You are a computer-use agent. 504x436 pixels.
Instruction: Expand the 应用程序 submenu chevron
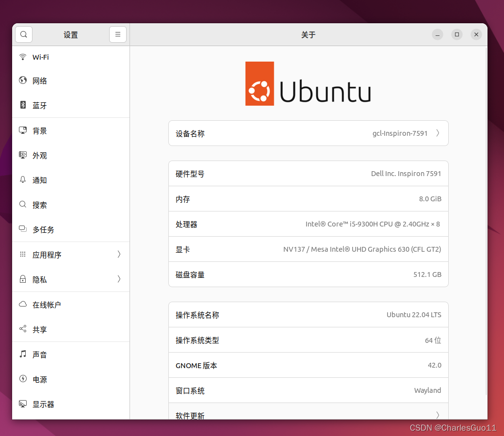(x=119, y=254)
